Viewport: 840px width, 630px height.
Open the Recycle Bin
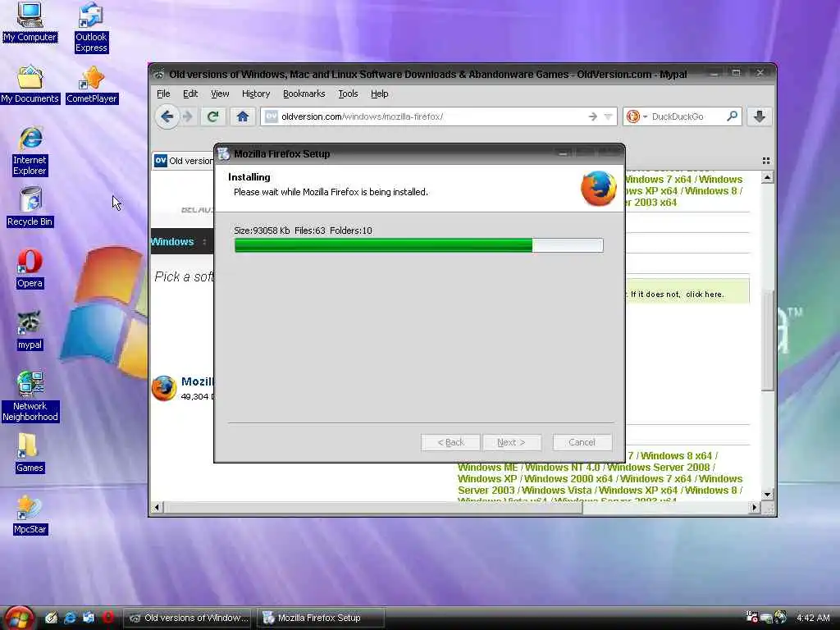[x=30, y=207]
